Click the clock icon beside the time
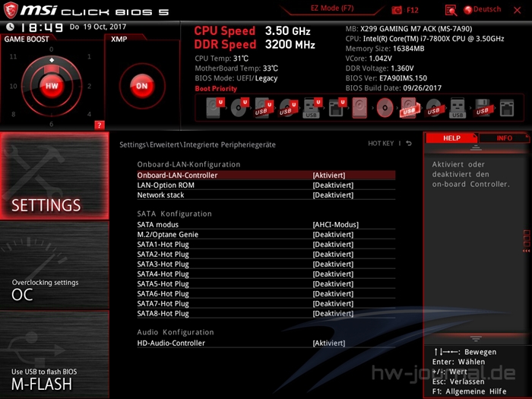Image resolution: width=532 pixels, height=399 pixels. [10, 27]
